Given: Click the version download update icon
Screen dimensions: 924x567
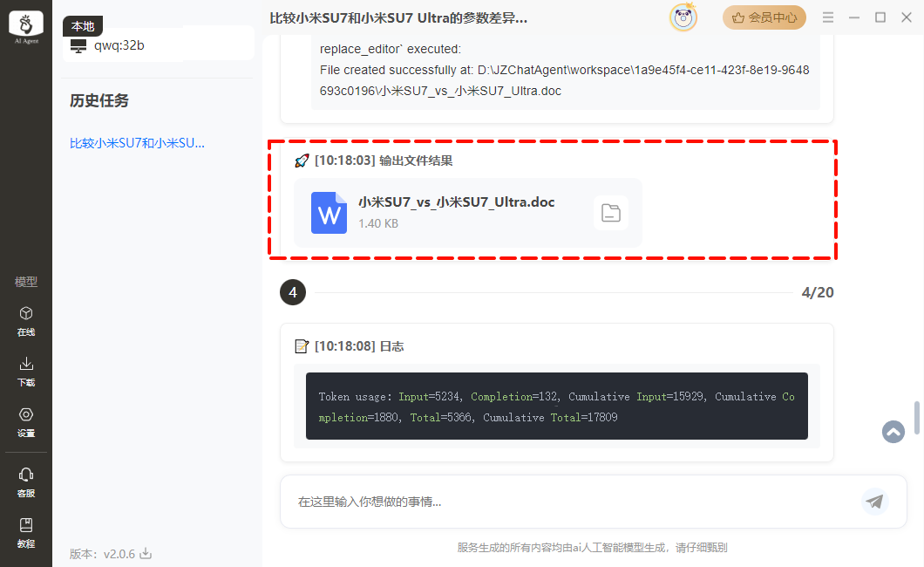Looking at the screenshot, I should [x=146, y=553].
